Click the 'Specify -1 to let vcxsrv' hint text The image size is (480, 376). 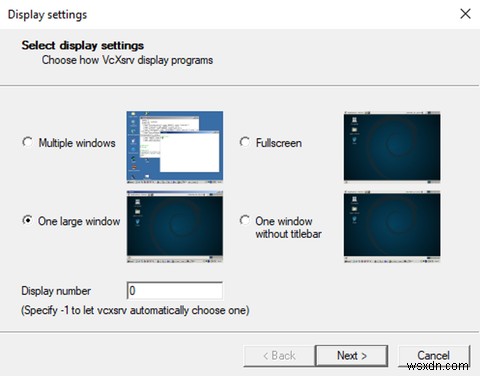(x=135, y=310)
